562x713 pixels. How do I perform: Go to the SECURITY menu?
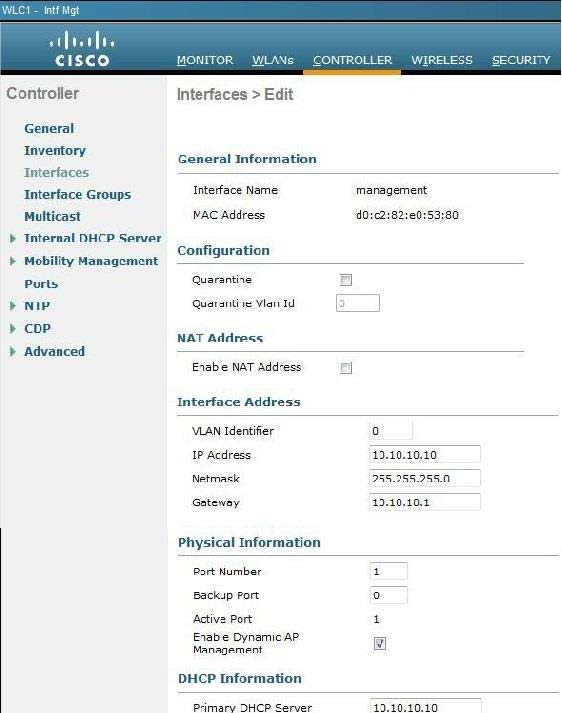point(521,60)
